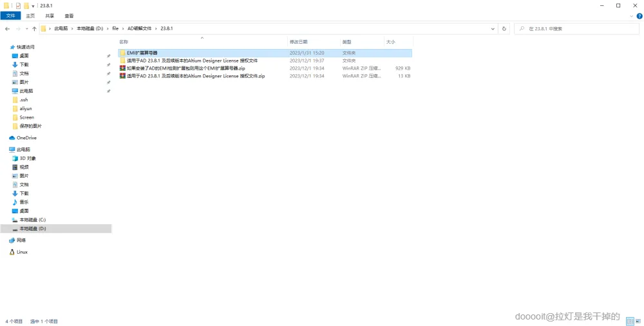Switch to large icons view in status bar
644x326 pixels.
pyautogui.click(x=639, y=321)
